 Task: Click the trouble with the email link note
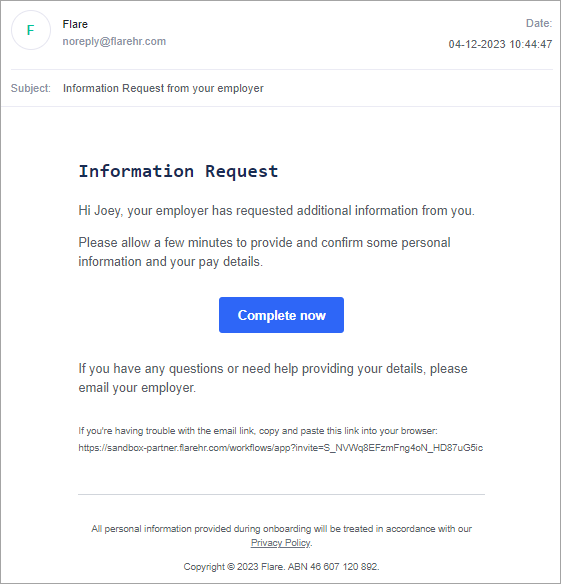258,431
